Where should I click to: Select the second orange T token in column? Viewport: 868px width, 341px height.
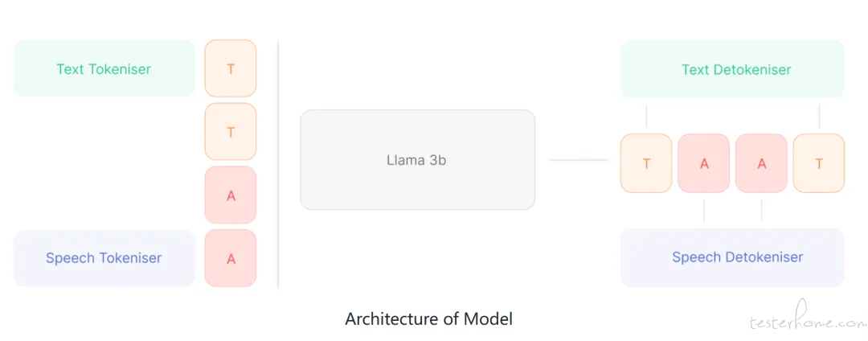tap(231, 132)
